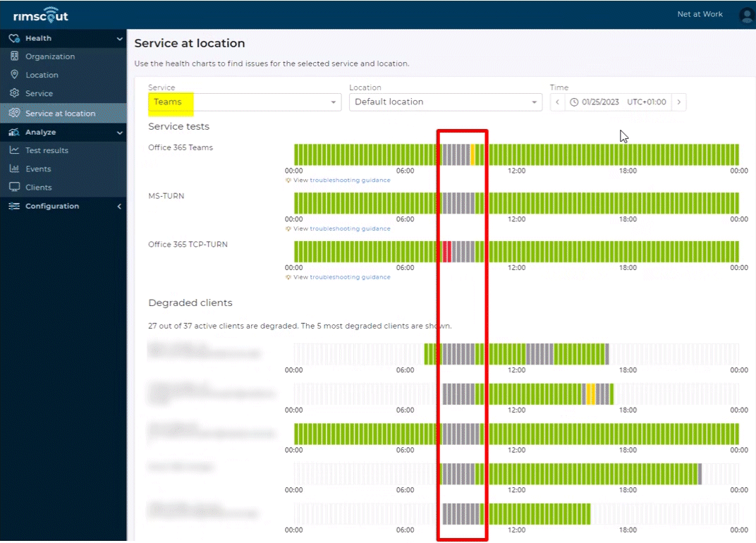
Task: Open Location in the sidebar
Action: (x=63, y=75)
